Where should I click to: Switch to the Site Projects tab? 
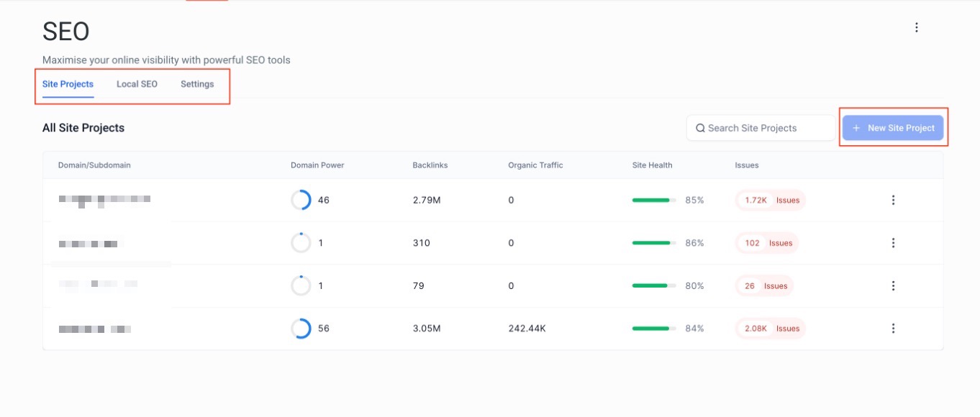click(x=68, y=84)
